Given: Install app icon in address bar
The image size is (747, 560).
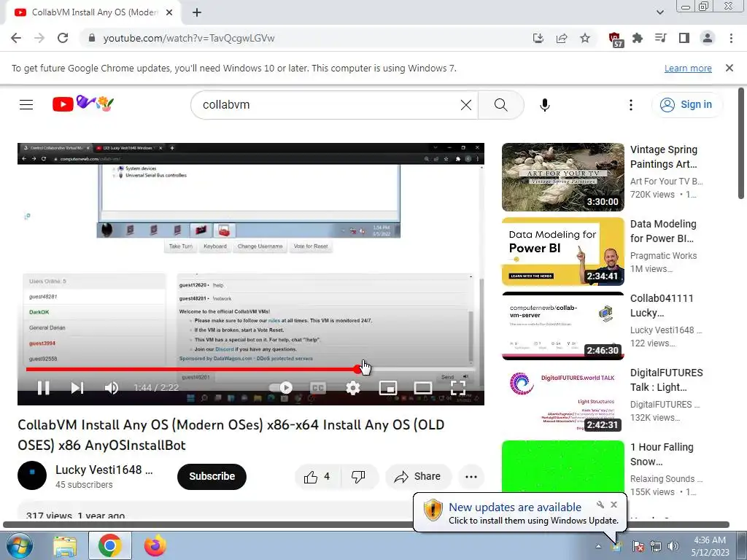Looking at the screenshot, I should [538, 38].
